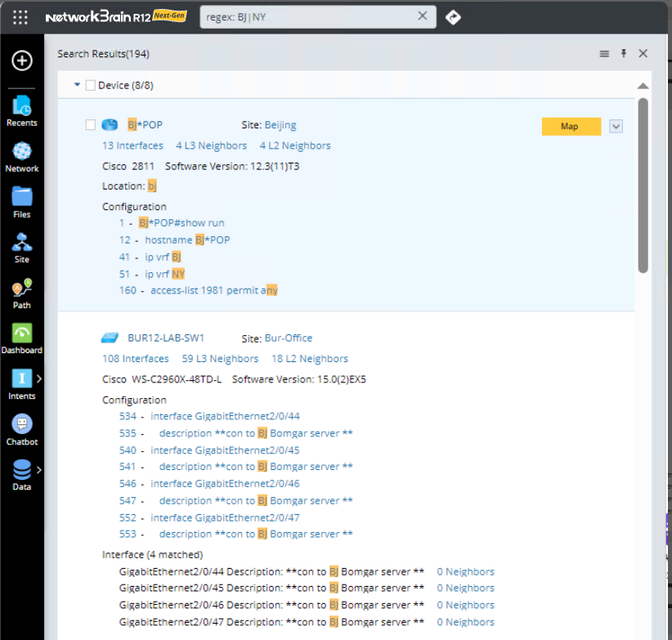Open the search results hamburger menu

(604, 54)
